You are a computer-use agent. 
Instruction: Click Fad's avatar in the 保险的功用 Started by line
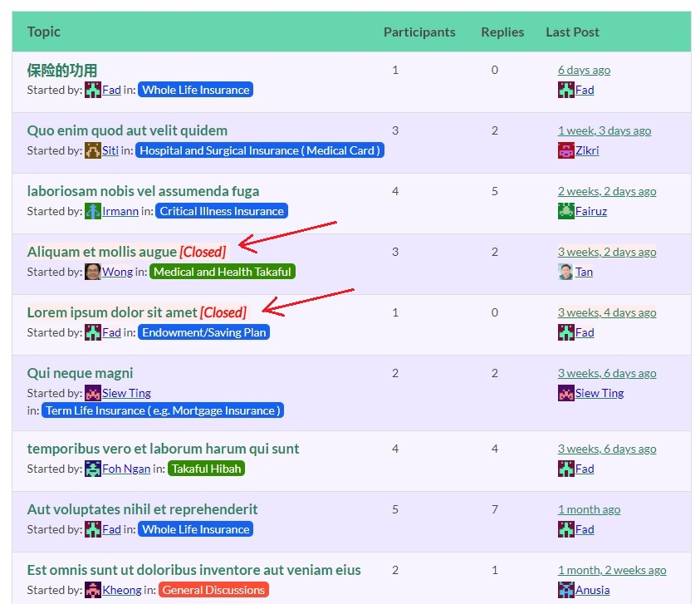tap(93, 90)
